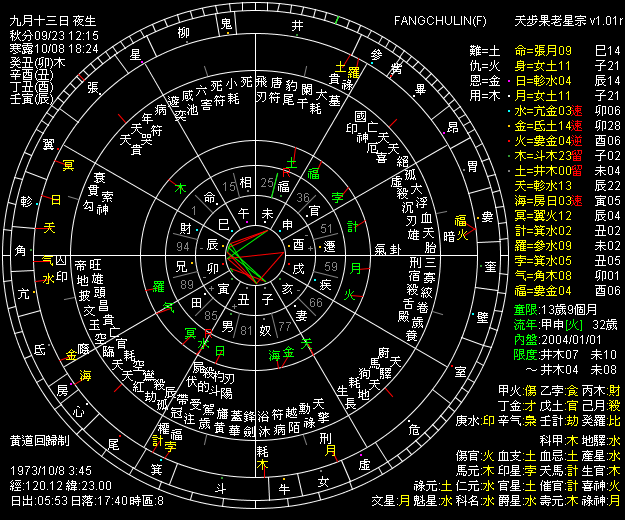Select the green 木 Jupiter marker near the 命 palace
Screen dimensions: 625x520
[x=181, y=188]
